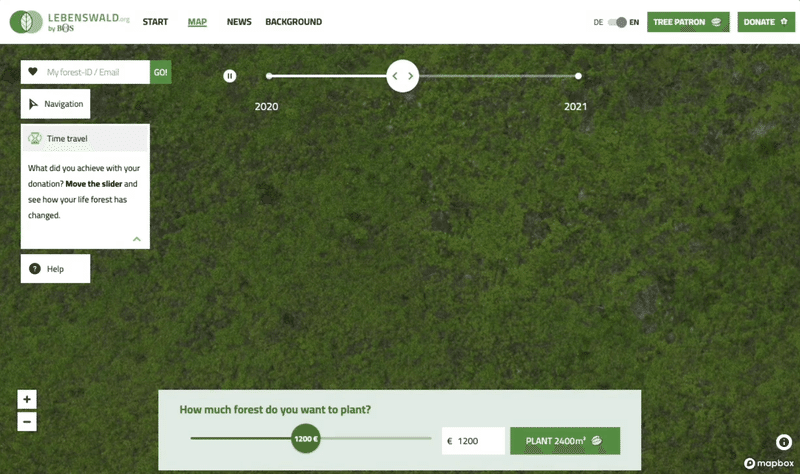Click the icon on DONATE button
The width and height of the screenshot is (800, 474).
point(784,21)
